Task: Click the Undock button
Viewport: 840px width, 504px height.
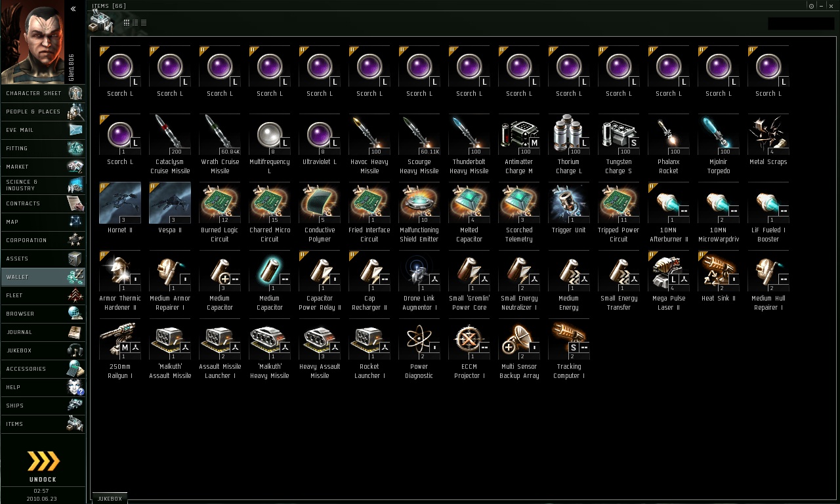Action: pos(43,466)
